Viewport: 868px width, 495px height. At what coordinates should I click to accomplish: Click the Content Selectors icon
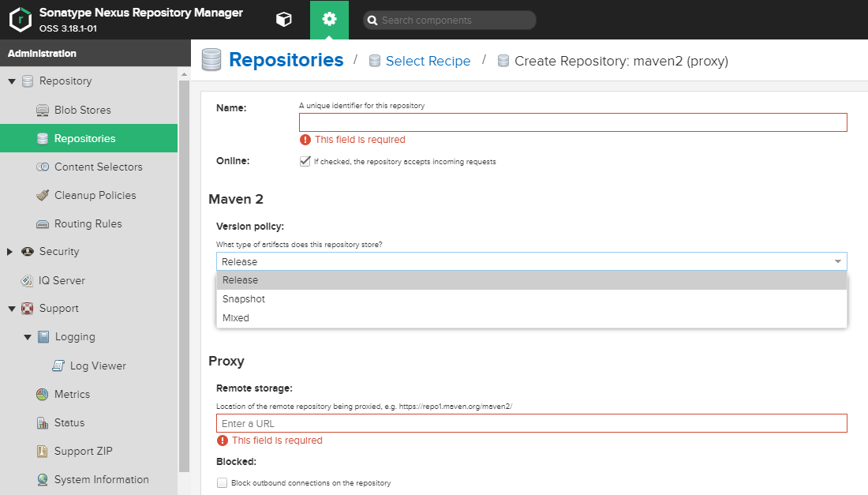[43, 167]
